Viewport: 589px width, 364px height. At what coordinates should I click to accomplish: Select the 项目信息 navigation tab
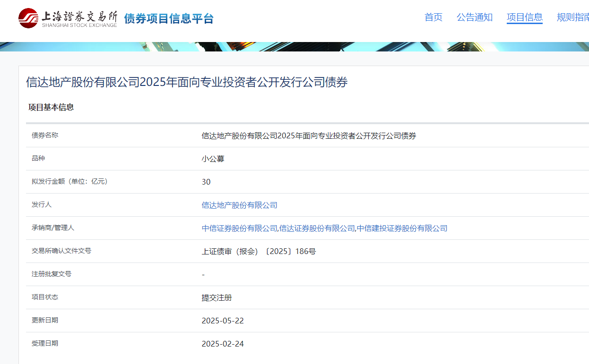[x=525, y=17]
